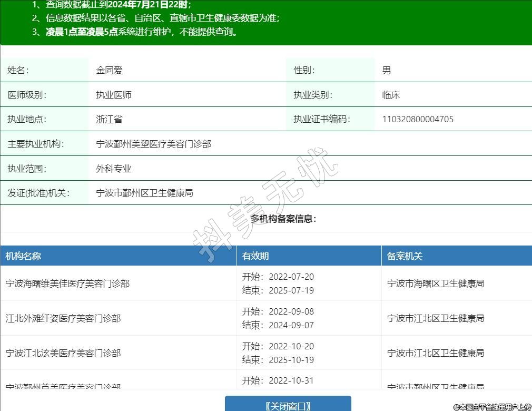Click the maintenance notice about 凌晨1点至凌晨5点
The height and width of the screenshot is (411, 532).
point(141,32)
